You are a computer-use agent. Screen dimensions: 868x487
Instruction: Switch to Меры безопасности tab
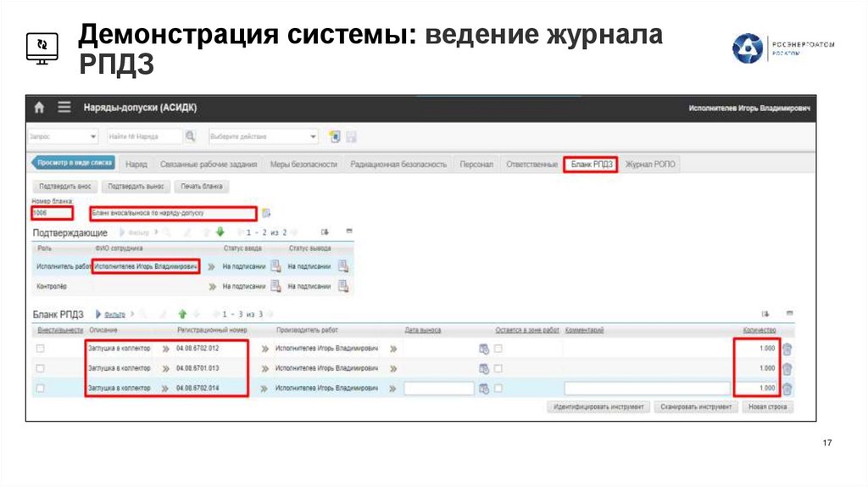click(x=303, y=164)
